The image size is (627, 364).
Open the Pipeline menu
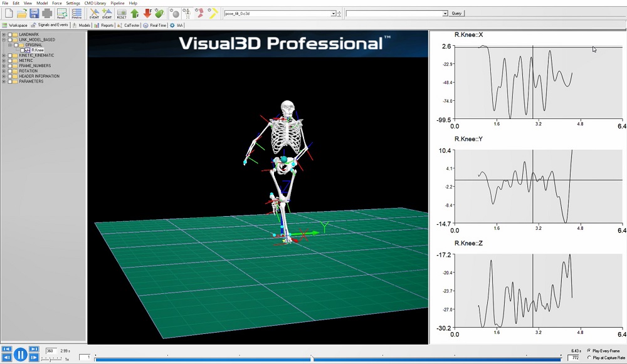(117, 3)
